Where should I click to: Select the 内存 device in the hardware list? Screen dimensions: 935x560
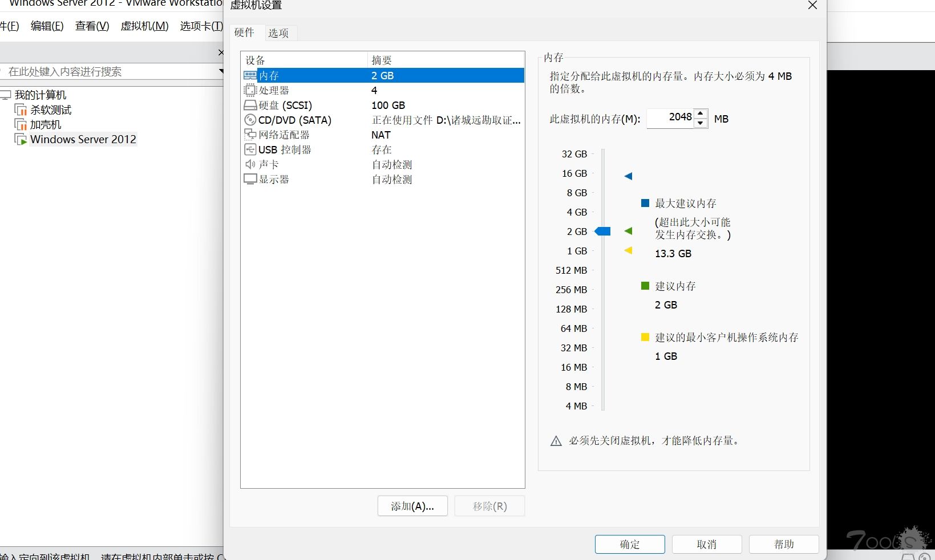(x=268, y=75)
